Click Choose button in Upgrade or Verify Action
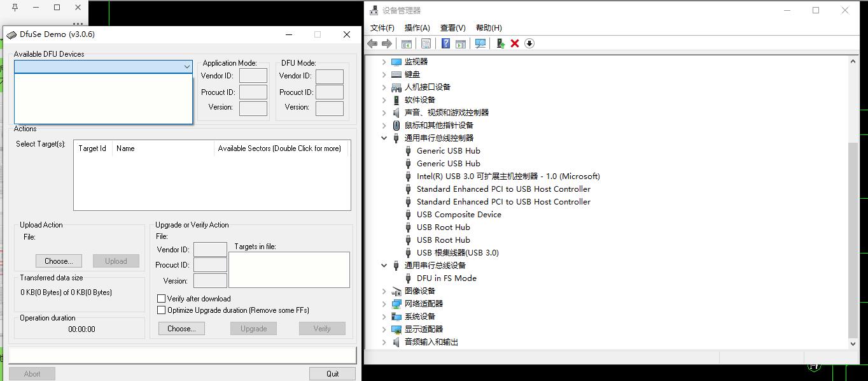This screenshot has width=868, height=381. (181, 328)
